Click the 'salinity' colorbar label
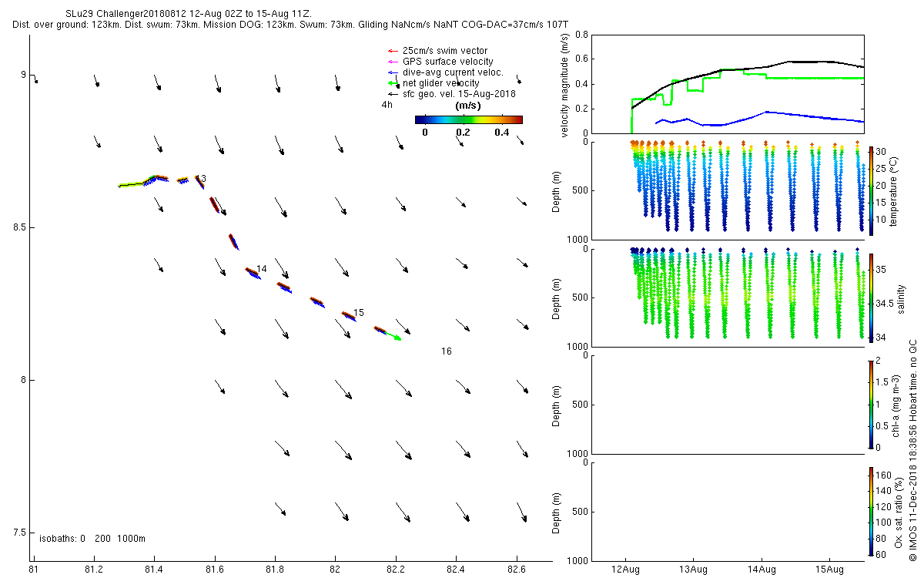The height and width of the screenshot is (578, 924). [902, 299]
